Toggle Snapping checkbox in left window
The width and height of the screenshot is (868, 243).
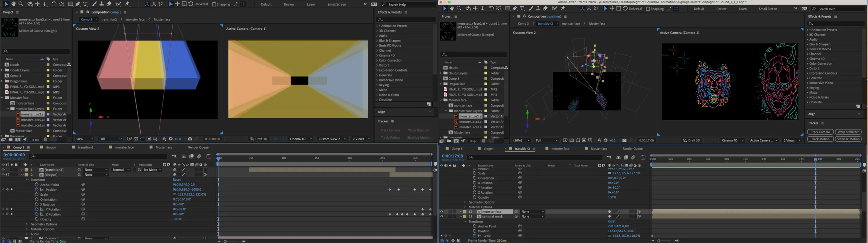tap(214, 4)
